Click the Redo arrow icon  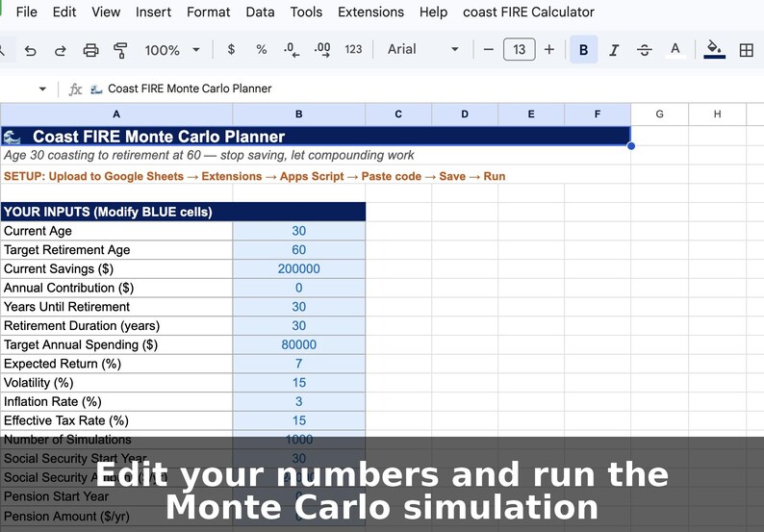click(x=60, y=50)
